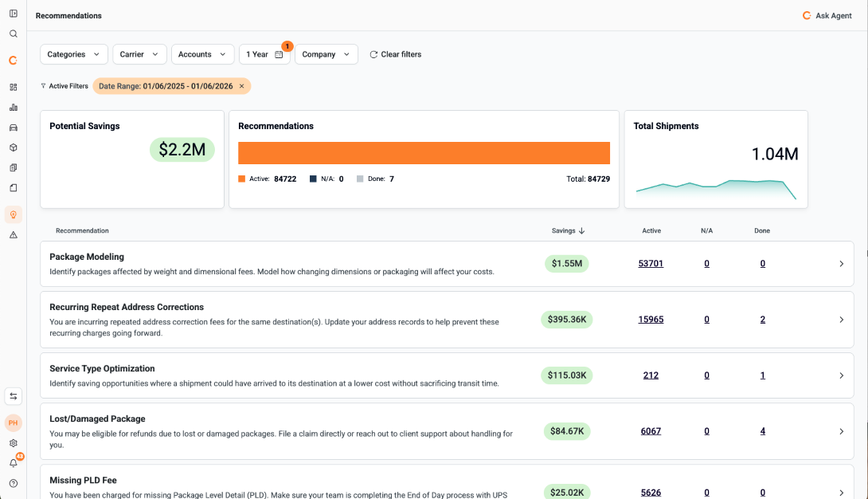Open the Categories filter dropdown

coord(73,54)
